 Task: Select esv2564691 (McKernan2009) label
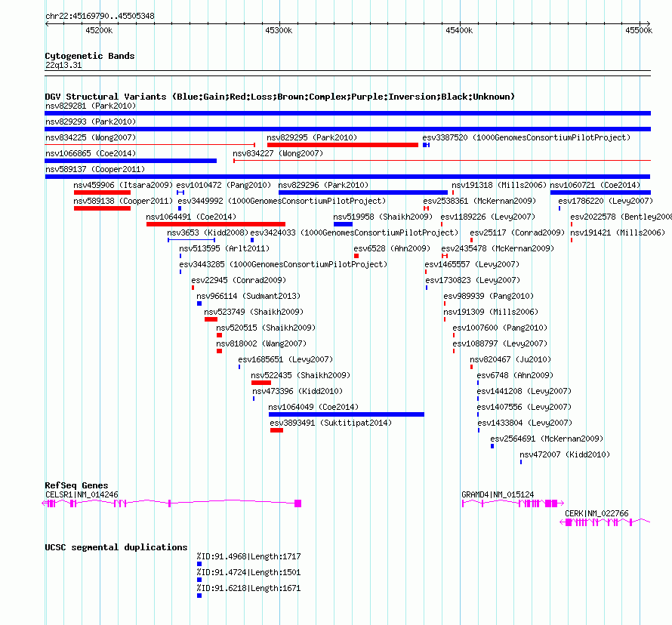(547, 439)
